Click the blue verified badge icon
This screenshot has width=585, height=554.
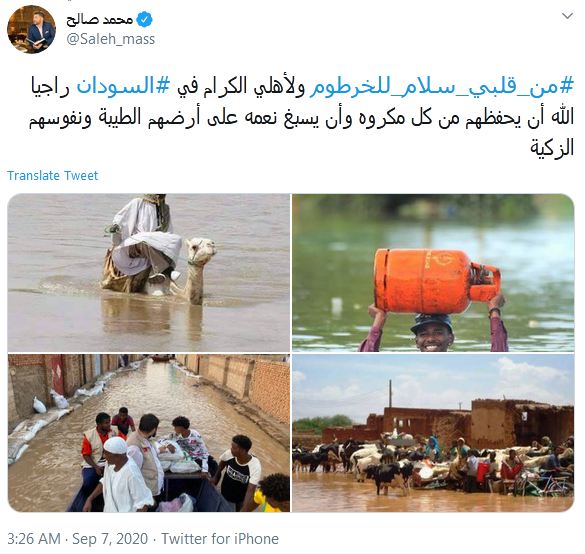(x=144, y=19)
